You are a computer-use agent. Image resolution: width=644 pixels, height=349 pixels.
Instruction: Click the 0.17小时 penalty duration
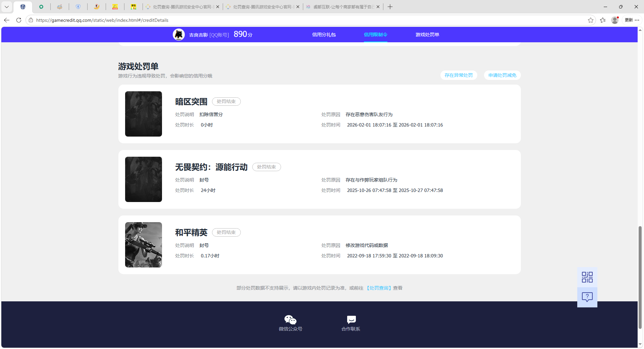pos(210,256)
